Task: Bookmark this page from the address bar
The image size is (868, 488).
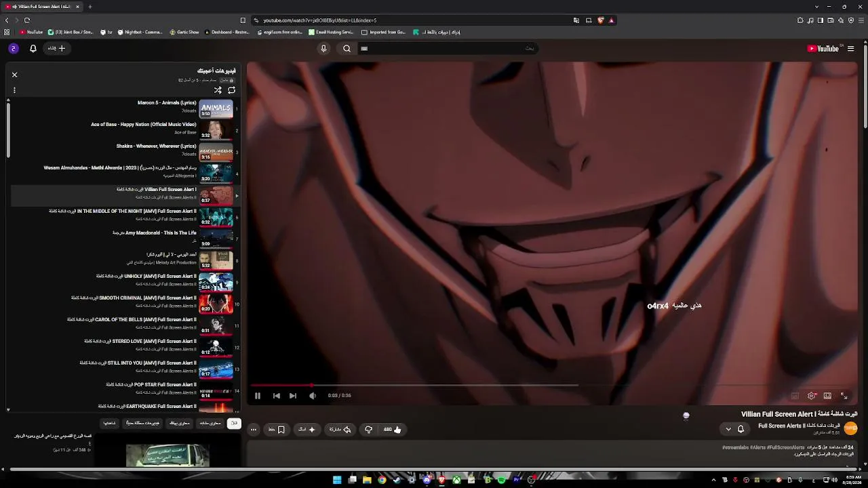Action: pos(243,20)
